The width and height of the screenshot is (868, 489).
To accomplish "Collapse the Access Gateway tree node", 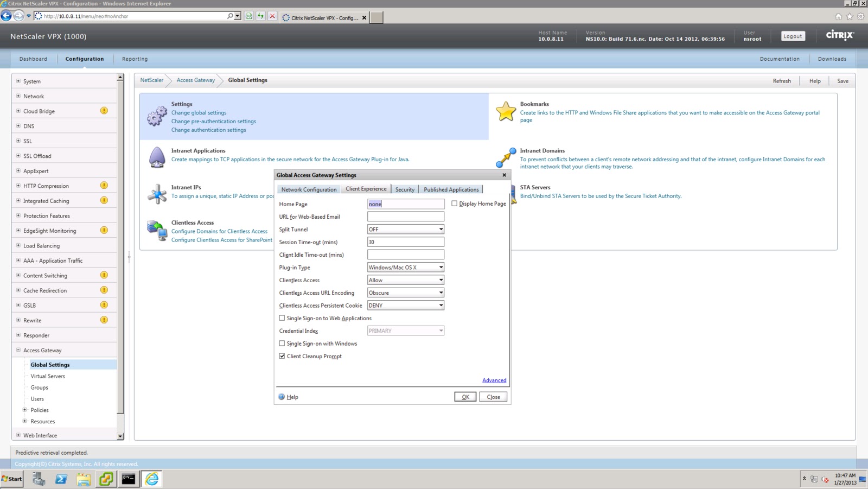I will coord(18,350).
